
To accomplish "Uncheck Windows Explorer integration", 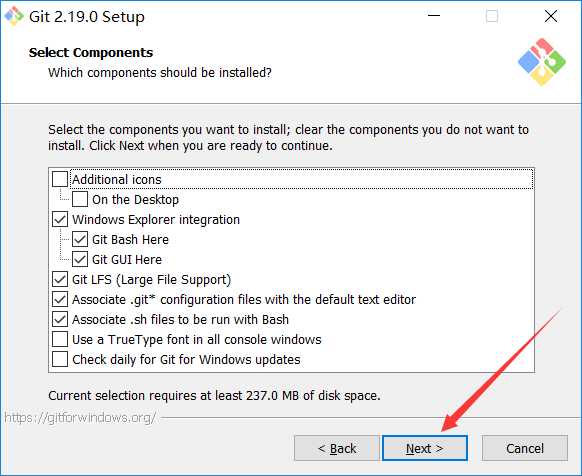I will 60,219.
